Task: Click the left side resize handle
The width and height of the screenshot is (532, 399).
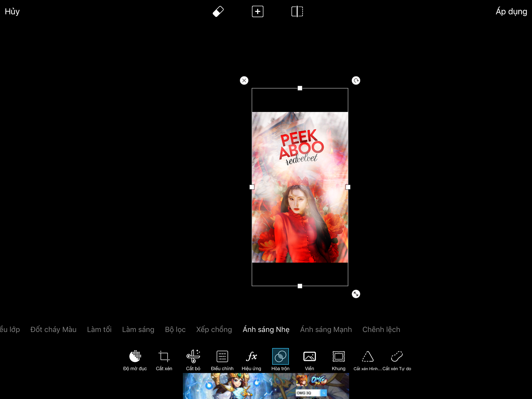Action: tap(252, 187)
